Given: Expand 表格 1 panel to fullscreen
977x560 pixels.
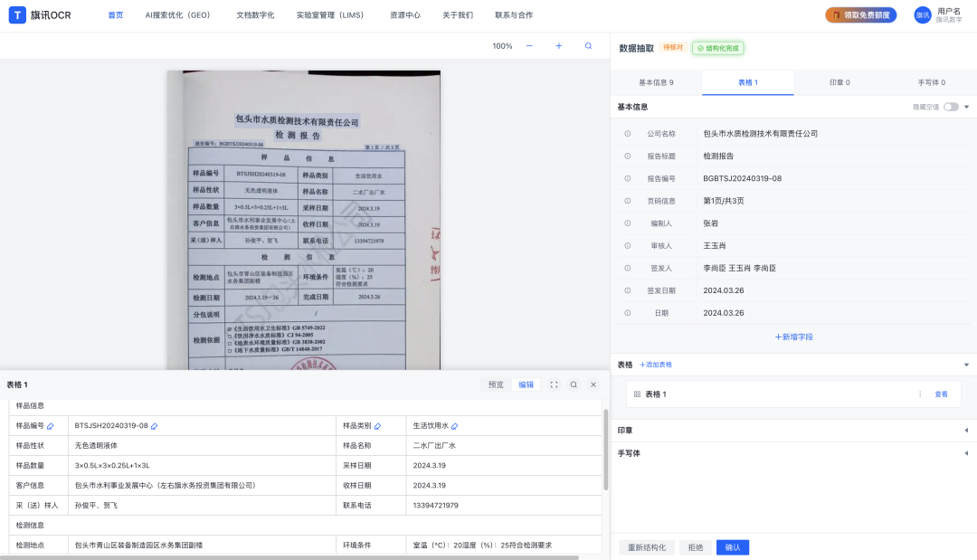Looking at the screenshot, I should tap(554, 384).
